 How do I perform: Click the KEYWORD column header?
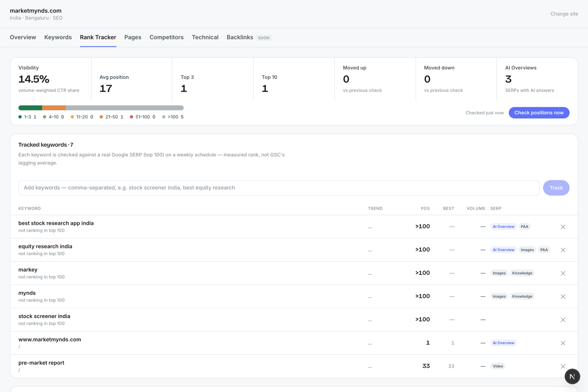[30, 208]
